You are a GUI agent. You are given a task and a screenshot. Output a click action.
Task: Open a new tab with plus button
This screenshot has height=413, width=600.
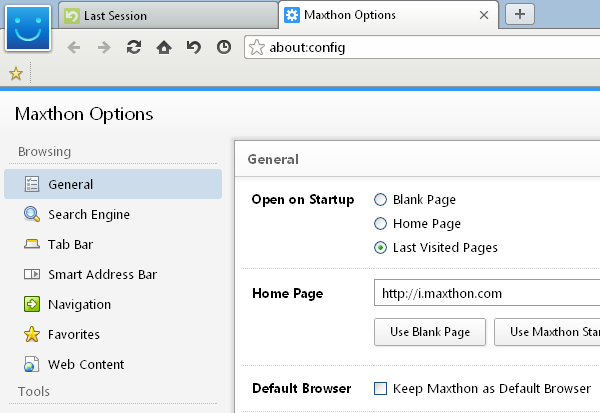tap(520, 14)
